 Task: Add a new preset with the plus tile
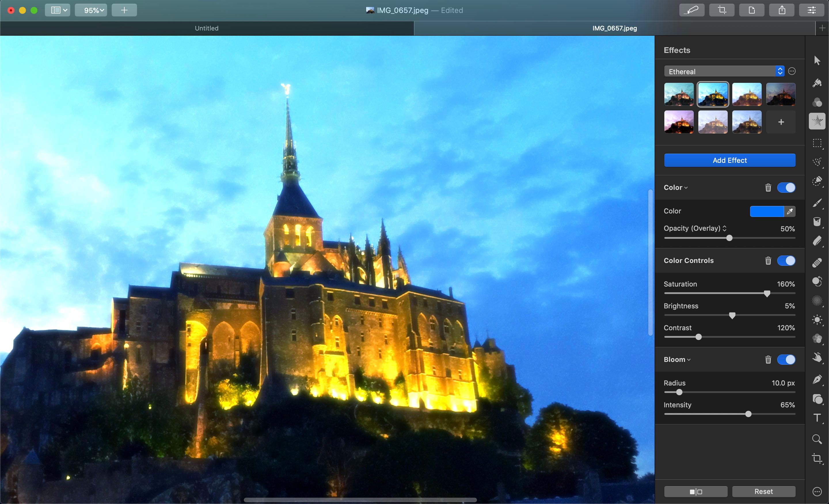(781, 122)
